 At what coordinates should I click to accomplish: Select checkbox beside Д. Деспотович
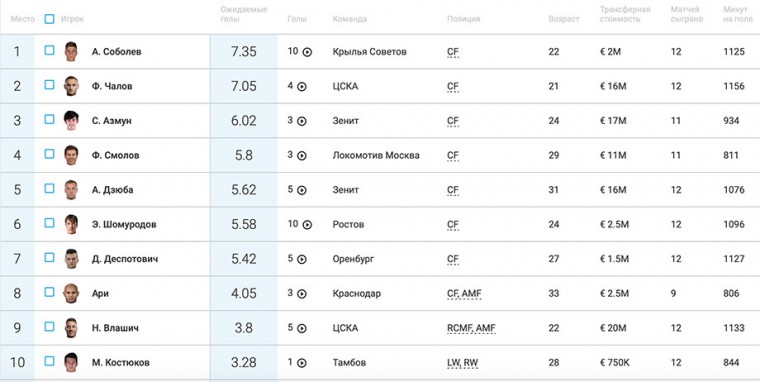point(49,257)
